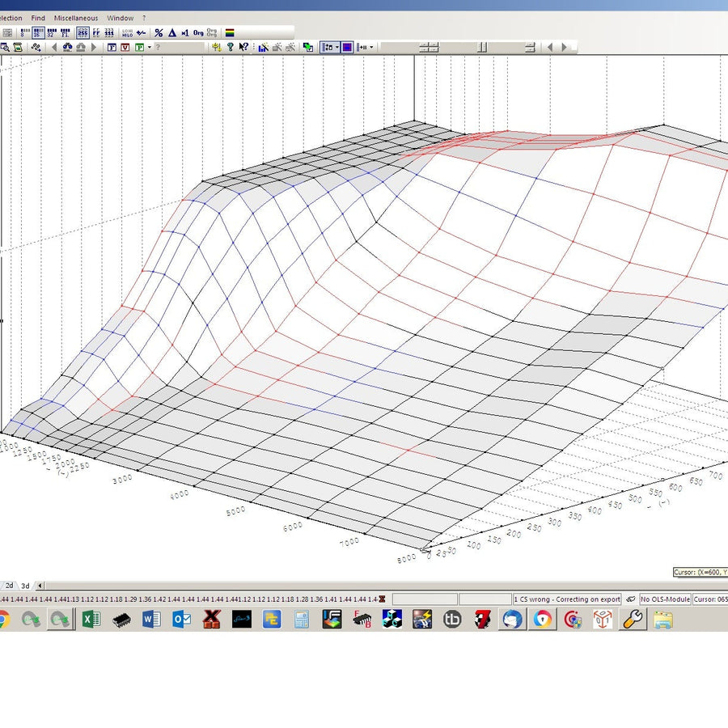Viewport: 728px width, 728px height.
Task: Open the 'tb' round icon app in taskbar
Action: click(x=452, y=620)
